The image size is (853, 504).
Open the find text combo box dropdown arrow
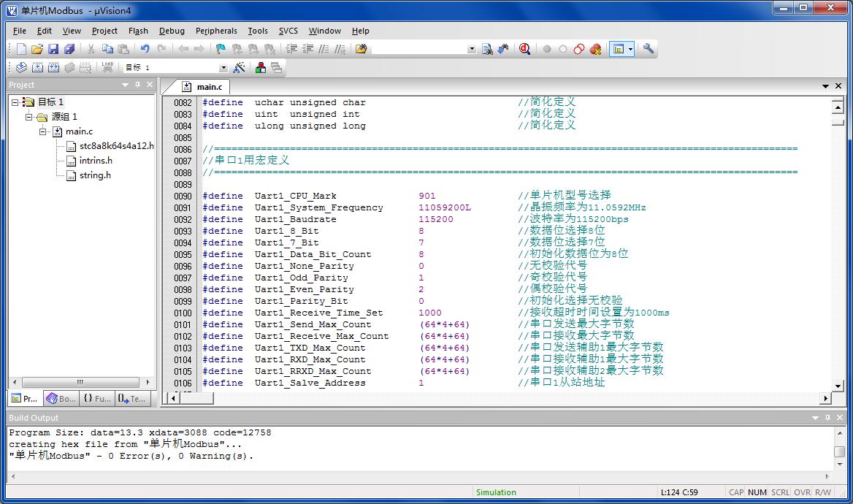point(471,49)
